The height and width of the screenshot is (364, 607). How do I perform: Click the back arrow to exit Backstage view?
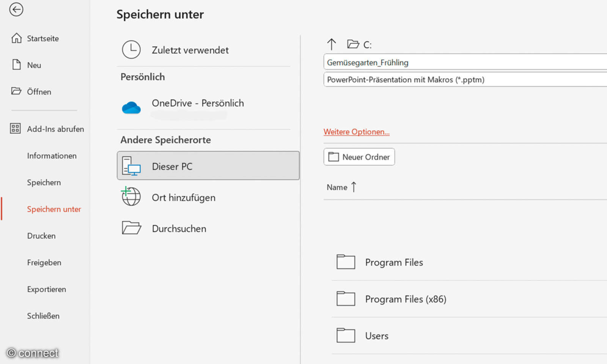(16, 10)
